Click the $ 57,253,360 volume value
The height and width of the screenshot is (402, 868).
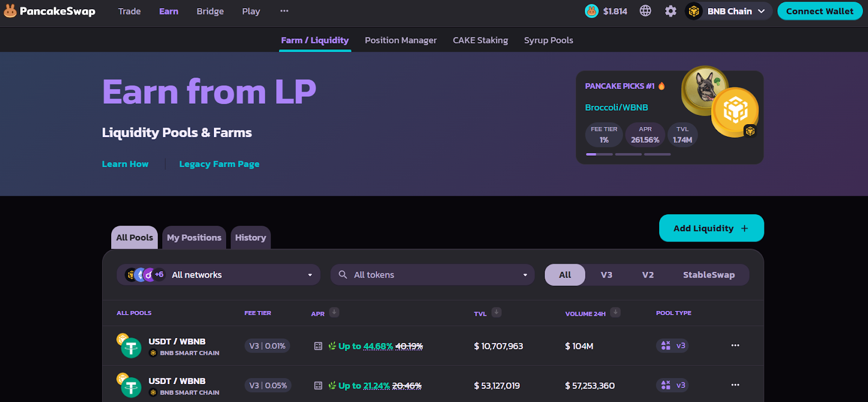tap(590, 386)
